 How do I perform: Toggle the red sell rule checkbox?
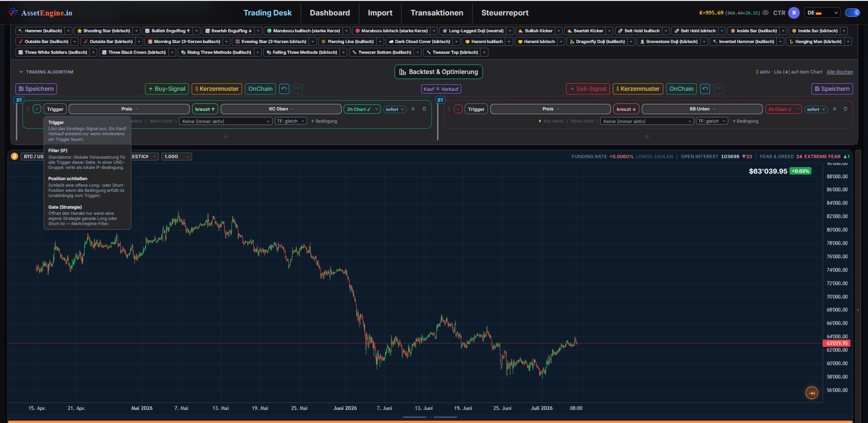pyautogui.click(x=458, y=109)
